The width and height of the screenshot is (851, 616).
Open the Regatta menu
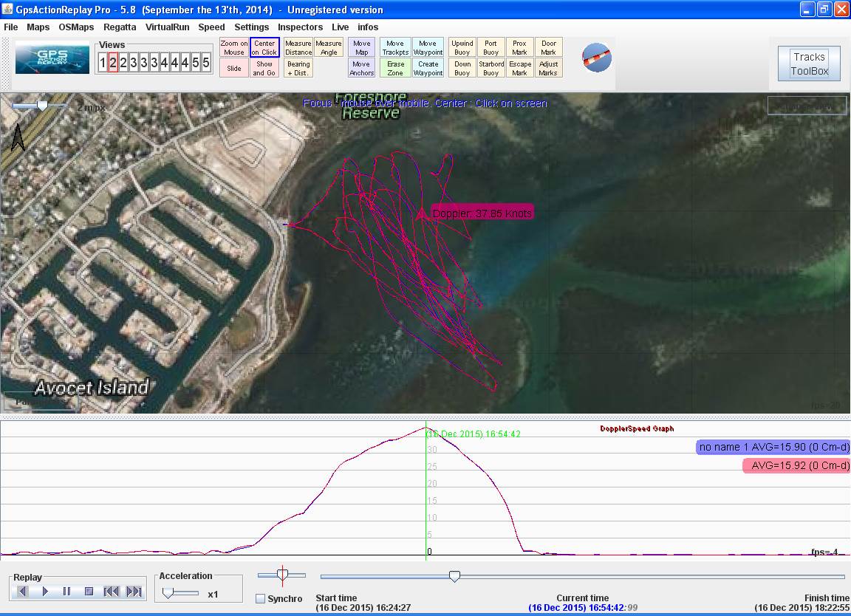pyautogui.click(x=120, y=27)
